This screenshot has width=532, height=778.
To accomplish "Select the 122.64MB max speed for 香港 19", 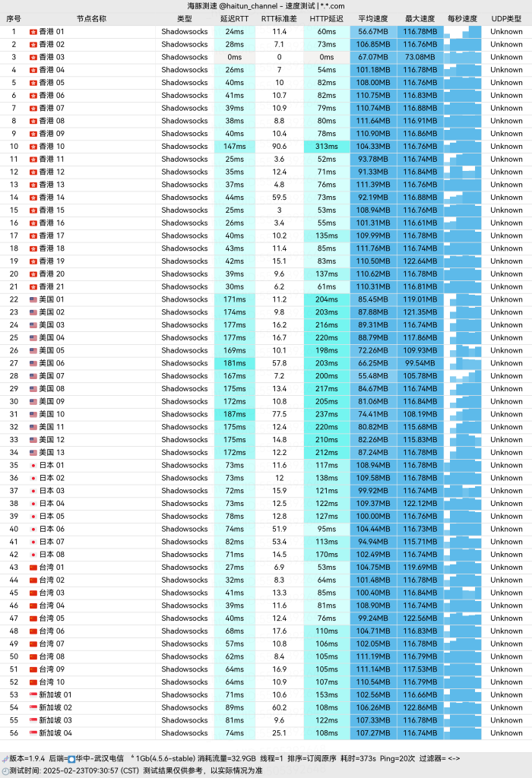I will point(420,261).
